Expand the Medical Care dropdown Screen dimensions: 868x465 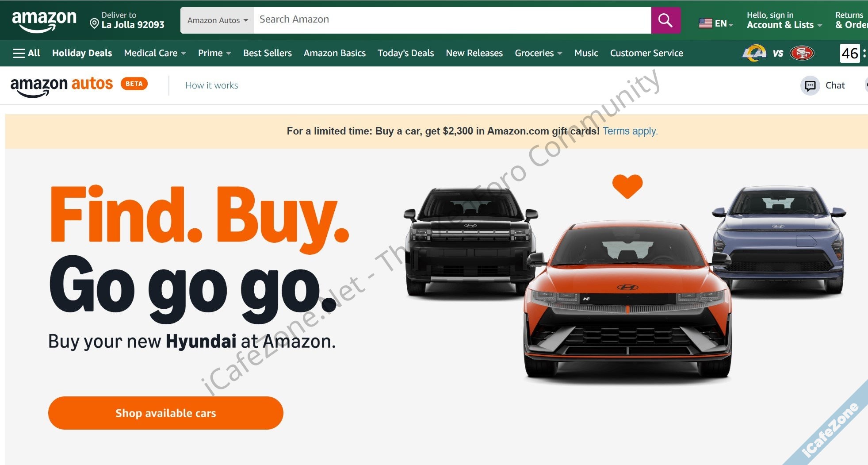[155, 53]
